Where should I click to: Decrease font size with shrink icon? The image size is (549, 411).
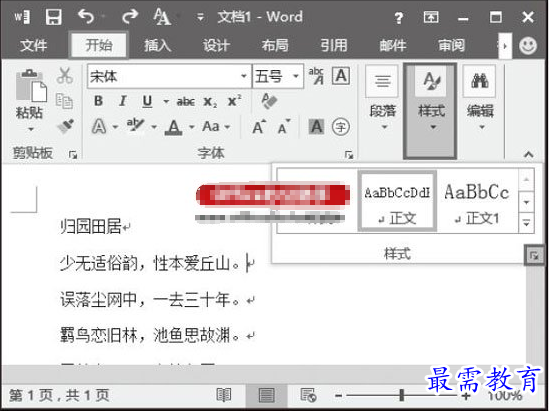tap(284, 127)
